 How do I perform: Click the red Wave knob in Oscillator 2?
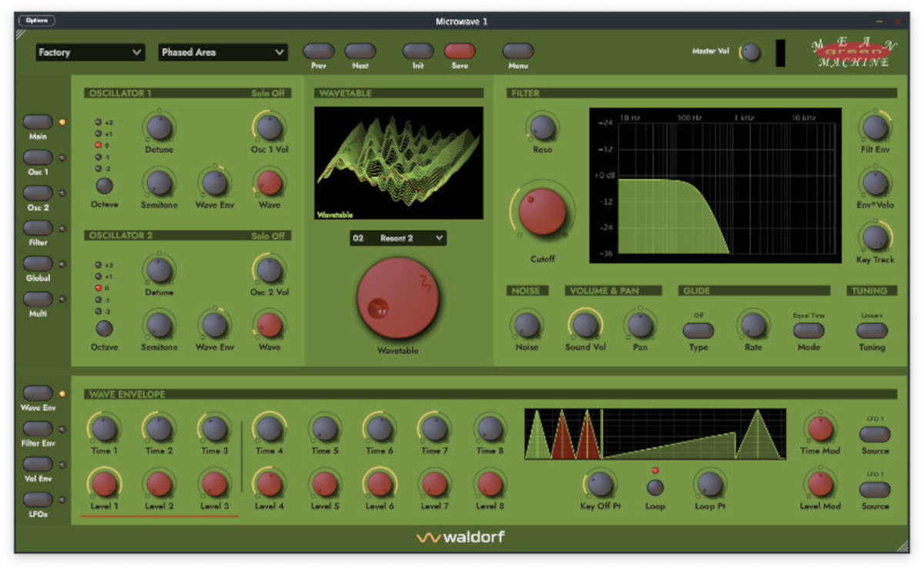(x=269, y=325)
